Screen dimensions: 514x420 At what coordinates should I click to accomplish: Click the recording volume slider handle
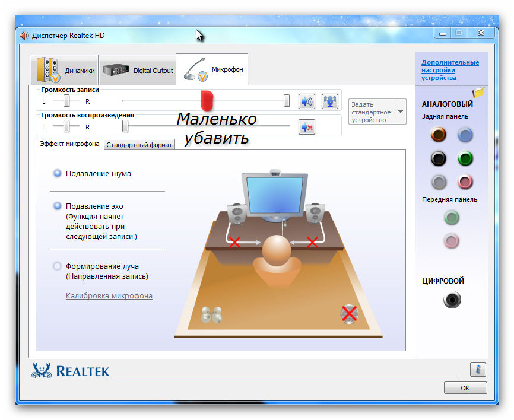(x=287, y=101)
